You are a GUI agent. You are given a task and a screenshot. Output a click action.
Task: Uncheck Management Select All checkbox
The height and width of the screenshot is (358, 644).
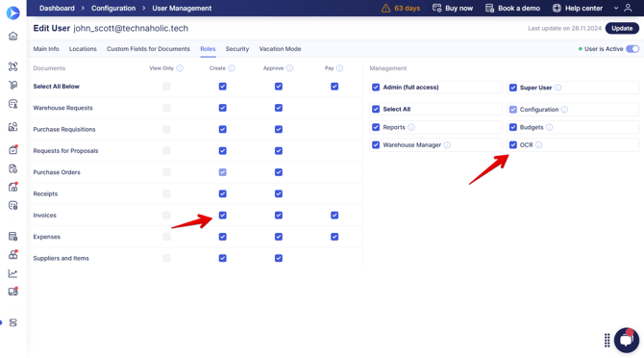(x=376, y=109)
